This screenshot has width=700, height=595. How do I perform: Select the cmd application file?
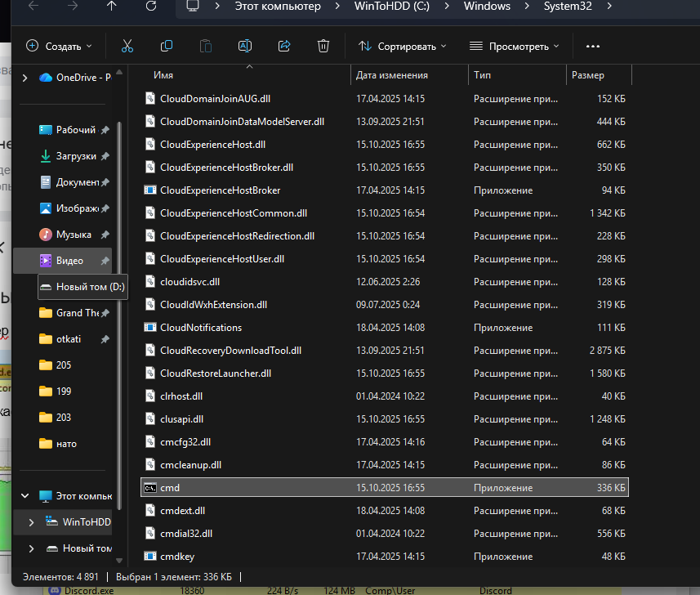(170, 488)
